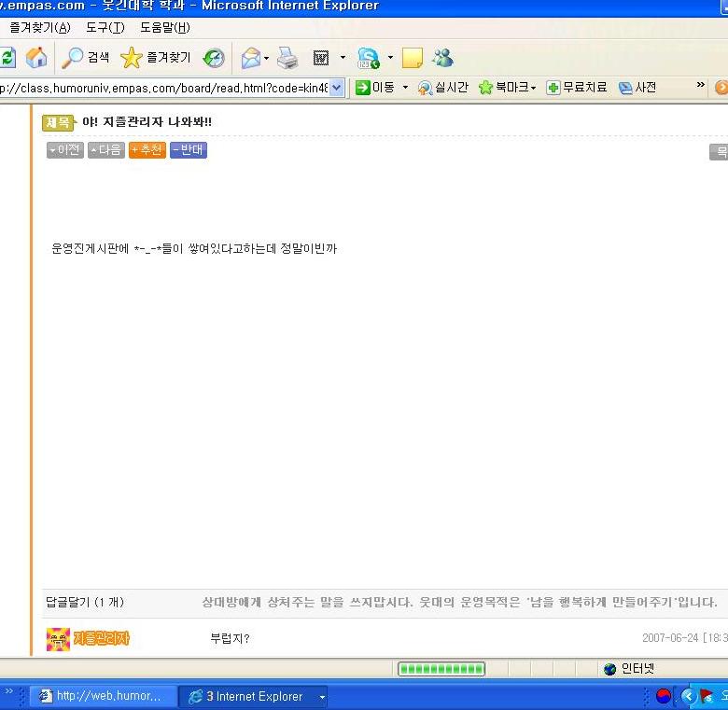Click the orange +추천 button
The height and width of the screenshot is (710, 728).
pyautogui.click(x=147, y=150)
